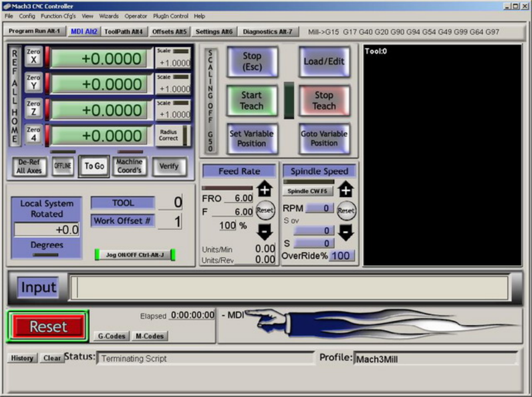Click the MDI Input text field
Image resolution: width=532 pixels, height=397 pixels.
click(x=289, y=288)
